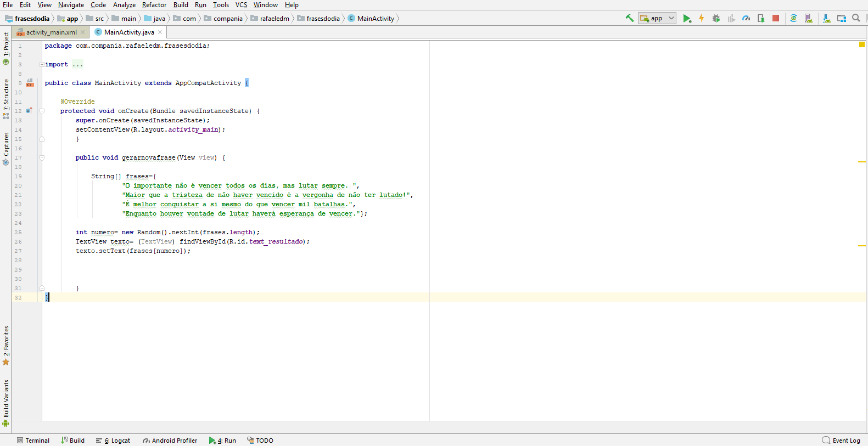Open the Edit menu
This screenshot has height=446, width=868.
point(25,5)
